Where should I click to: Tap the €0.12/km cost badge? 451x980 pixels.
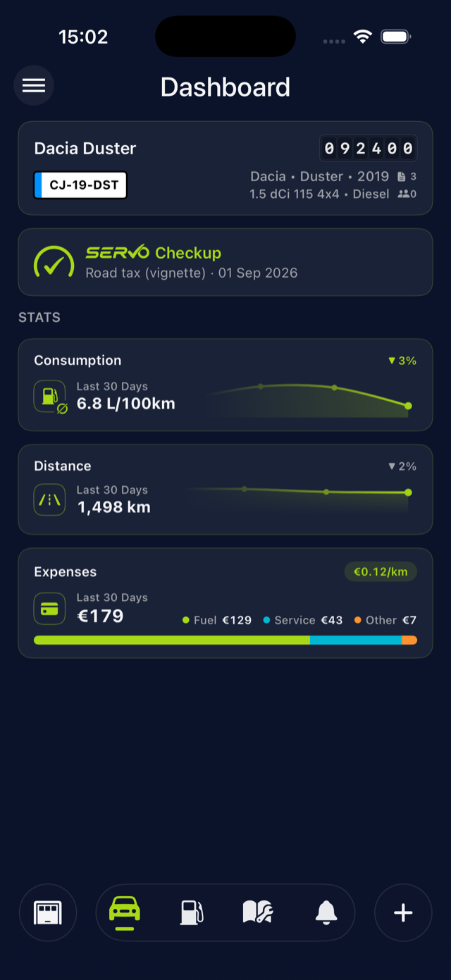coord(381,571)
